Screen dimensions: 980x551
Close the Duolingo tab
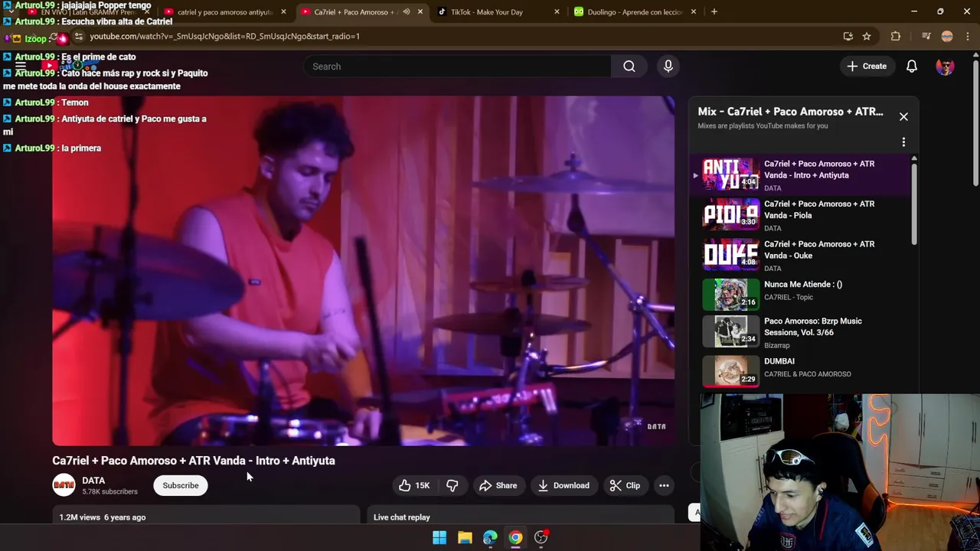(x=693, y=11)
